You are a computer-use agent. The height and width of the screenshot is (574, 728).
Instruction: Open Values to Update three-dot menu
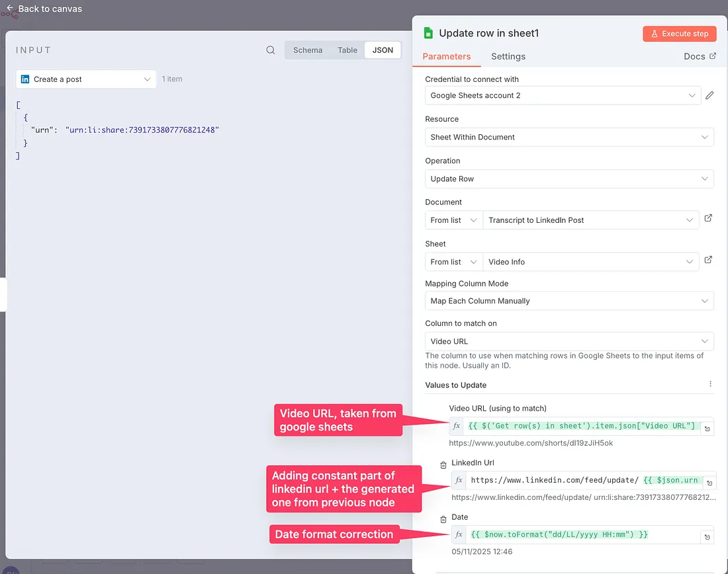[x=710, y=384]
